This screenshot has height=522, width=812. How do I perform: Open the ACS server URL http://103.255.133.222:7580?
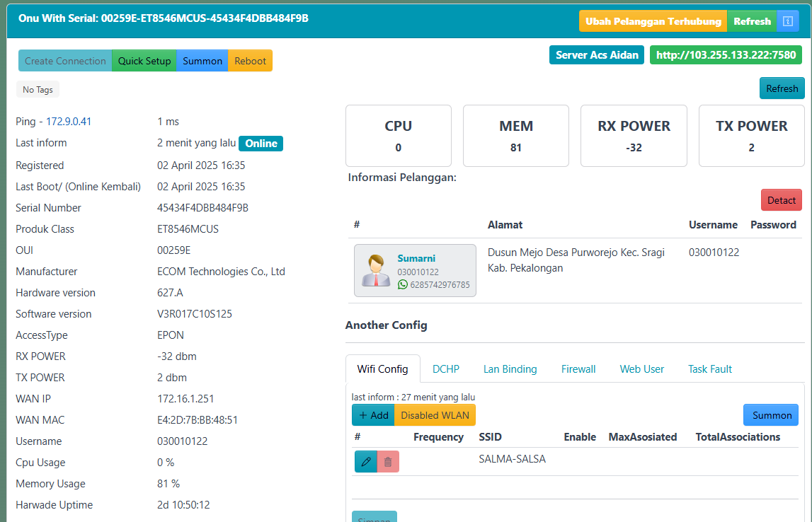pos(726,55)
